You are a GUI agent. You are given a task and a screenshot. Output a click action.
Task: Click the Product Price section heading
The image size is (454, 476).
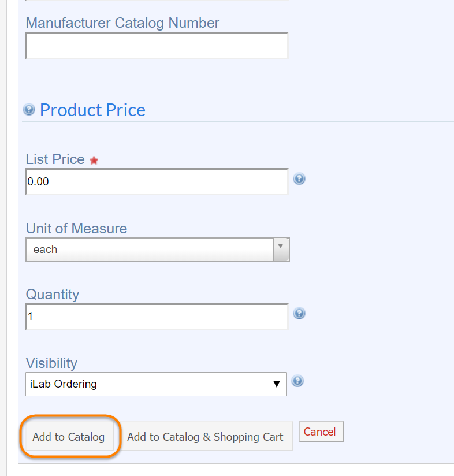pyautogui.click(x=92, y=110)
